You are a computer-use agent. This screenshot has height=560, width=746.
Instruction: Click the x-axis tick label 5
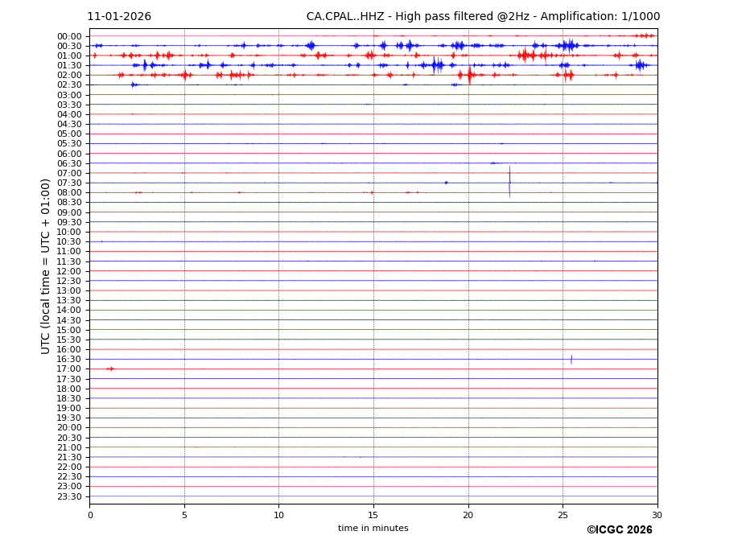click(x=184, y=515)
